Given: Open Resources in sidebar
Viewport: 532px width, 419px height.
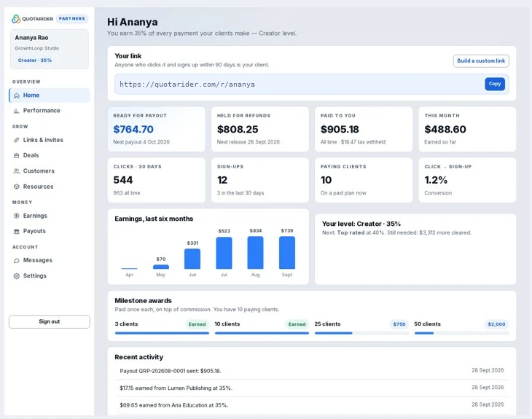Looking at the screenshot, I should coord(50,187).
